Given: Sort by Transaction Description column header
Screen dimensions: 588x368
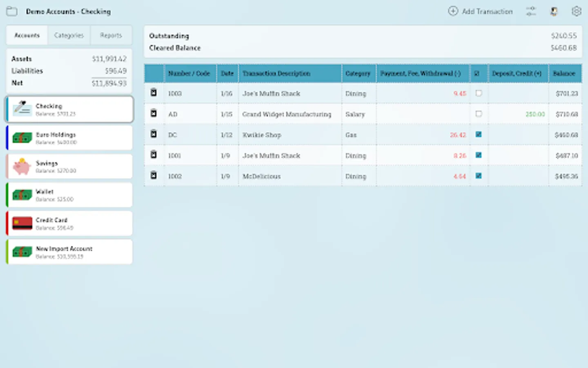Looking at the screenshot, I should click(x=290, y=74).
